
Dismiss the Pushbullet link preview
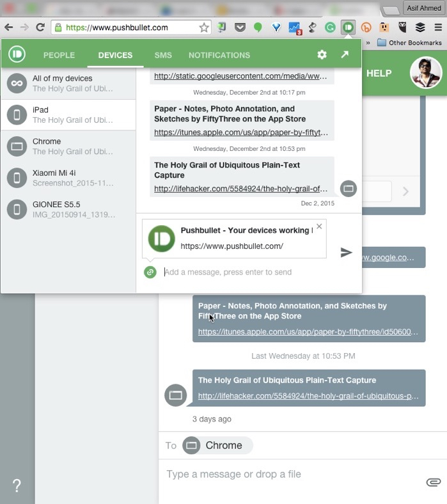coord(319,226)
